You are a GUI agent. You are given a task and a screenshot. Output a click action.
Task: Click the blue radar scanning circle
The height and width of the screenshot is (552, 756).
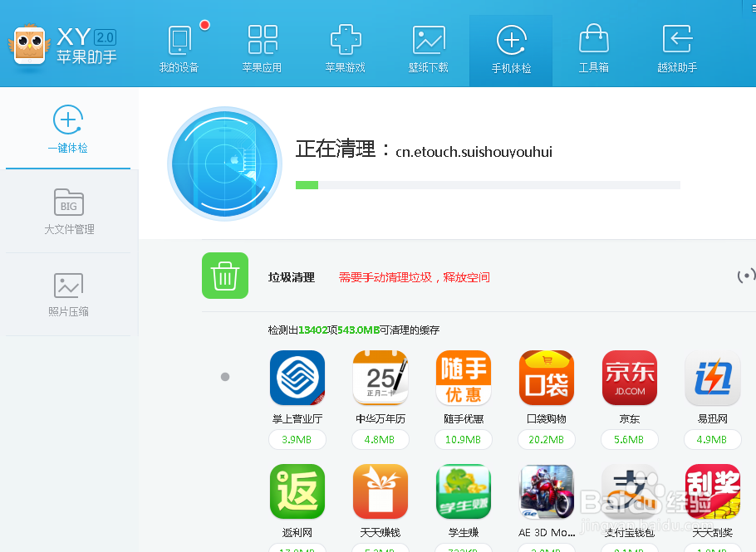pos(224,164)
